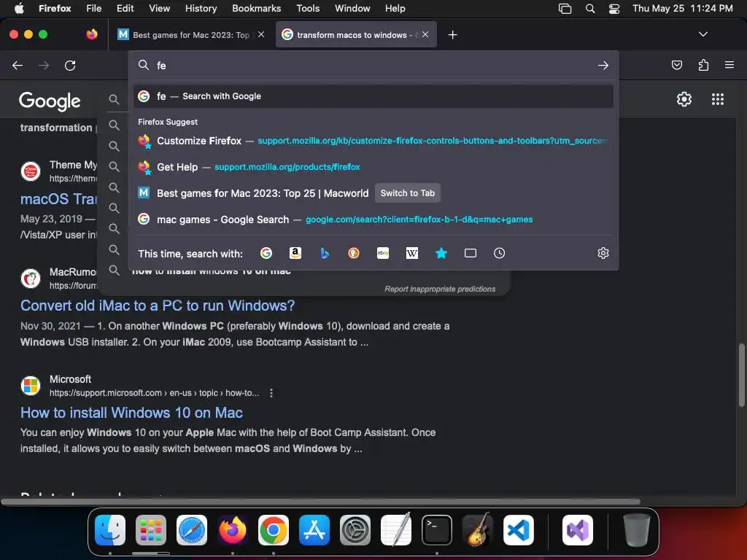747x560 pixels.
Task: Close the transform macos to windows tab
Action: tap(425, 34)
